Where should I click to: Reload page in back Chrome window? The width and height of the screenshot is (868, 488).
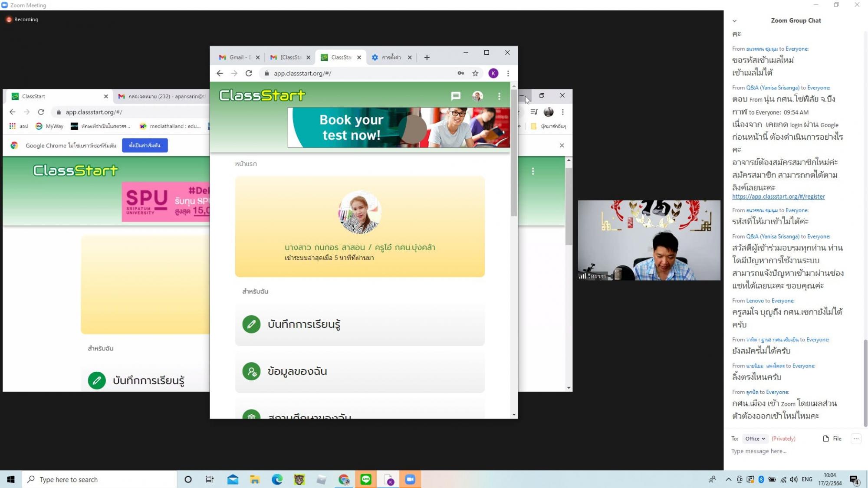(41, 112)
